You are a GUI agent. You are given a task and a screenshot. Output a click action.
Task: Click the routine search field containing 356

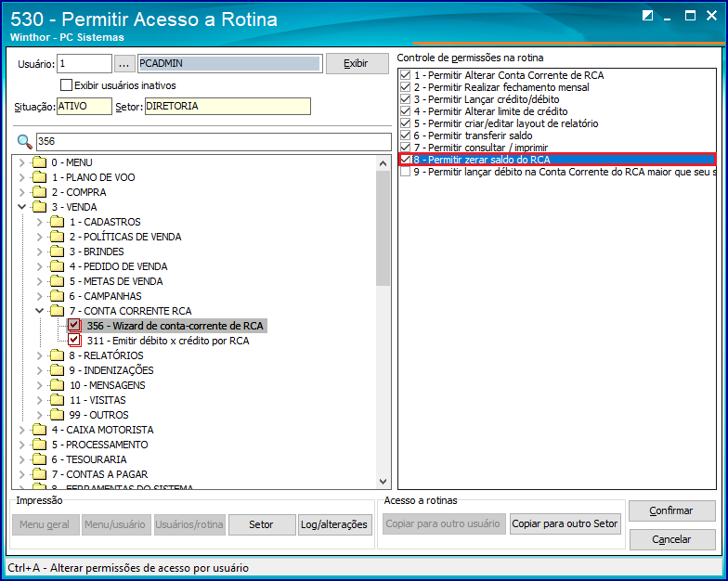pyautogui.click(x=214, y=141)
